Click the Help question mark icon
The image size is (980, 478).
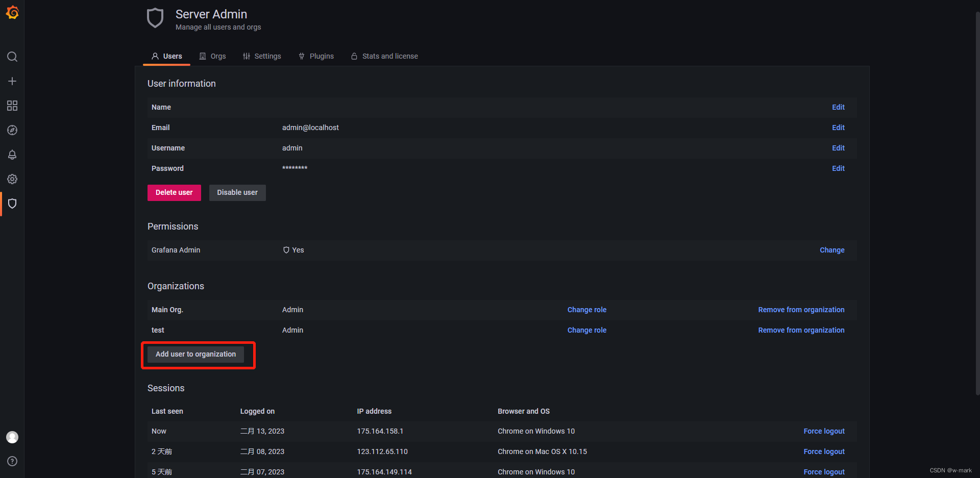pos(12,461)
